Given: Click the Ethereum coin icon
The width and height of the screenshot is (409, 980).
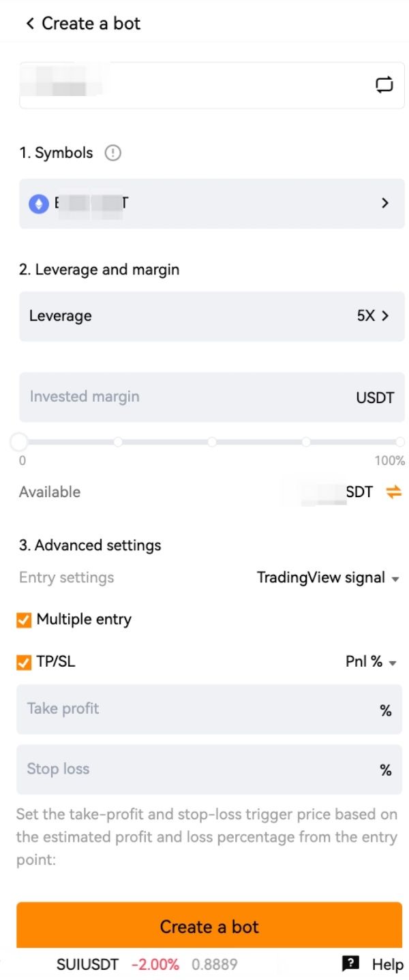Looking at the screenshot, I should tap(39, 204).
